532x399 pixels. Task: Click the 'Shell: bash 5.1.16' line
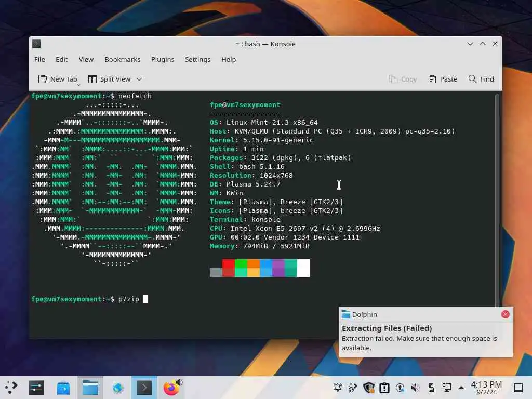[247, 167]
